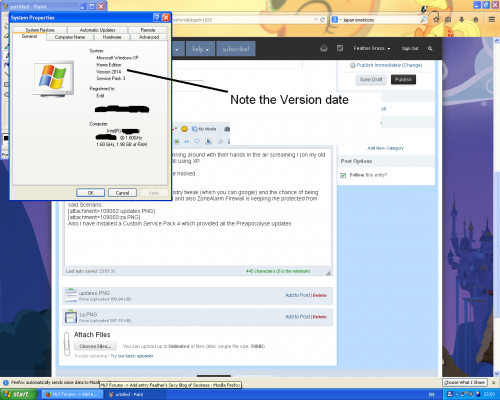Switch to the Computer Name tab
Image resolution: width=500 pixels, height=400 pixels.
pos(70,37)
